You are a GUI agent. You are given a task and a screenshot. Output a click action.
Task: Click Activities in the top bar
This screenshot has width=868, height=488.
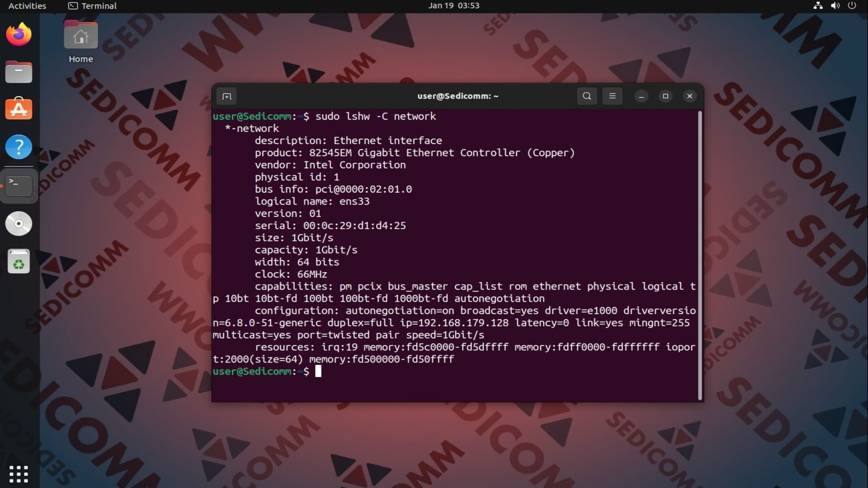pos(27,6)
